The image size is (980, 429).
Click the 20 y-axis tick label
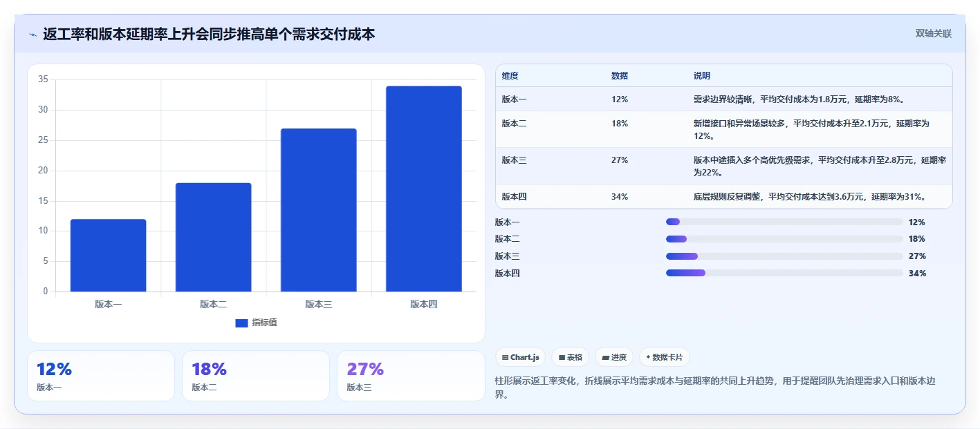(43, 171)
